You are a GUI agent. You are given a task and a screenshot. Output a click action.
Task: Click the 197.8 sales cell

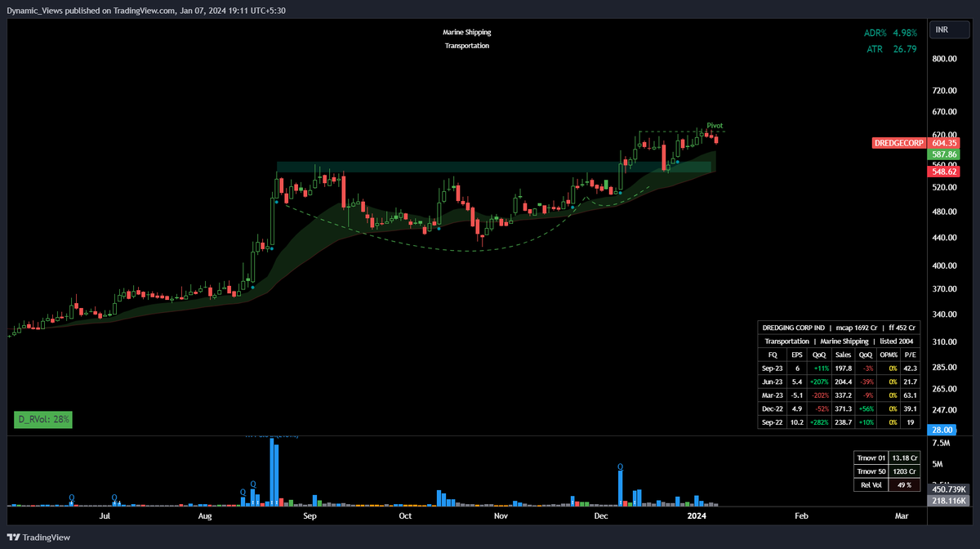point(844,368)
